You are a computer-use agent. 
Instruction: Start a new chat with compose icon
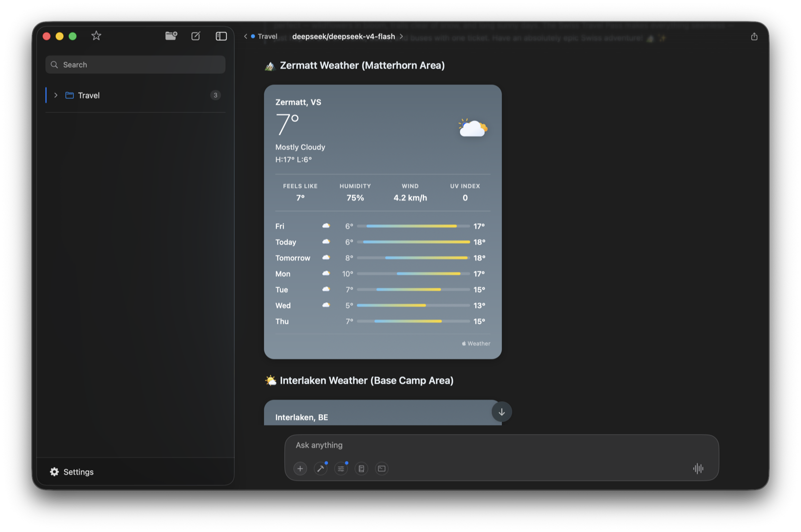coord(196,36)
